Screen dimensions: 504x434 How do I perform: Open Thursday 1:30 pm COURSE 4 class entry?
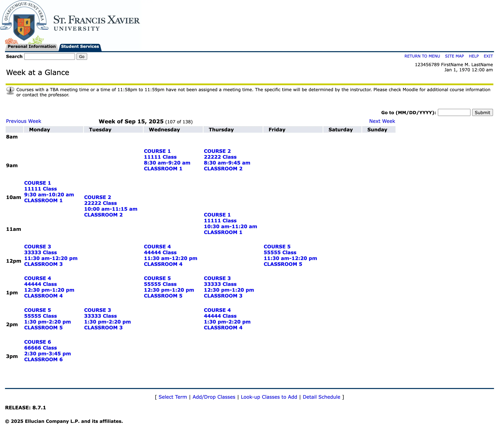pyautogui.click(x=227, y=319)
